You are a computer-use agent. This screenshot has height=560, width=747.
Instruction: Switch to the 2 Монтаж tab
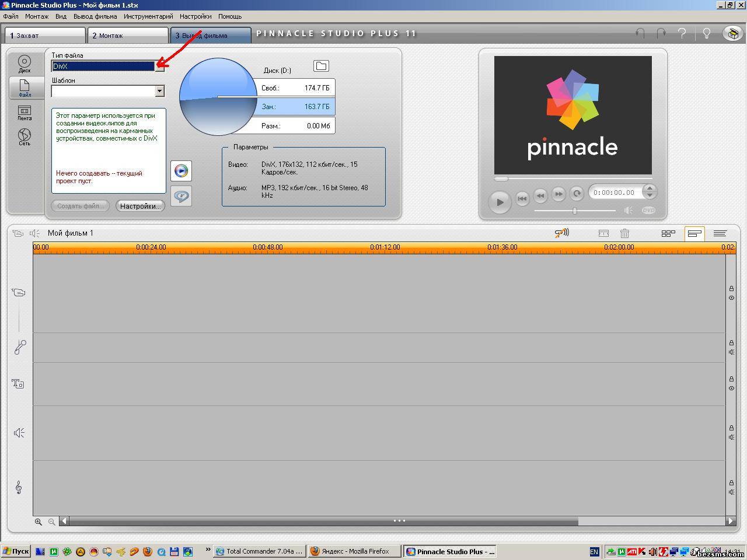tap(128, 35)
